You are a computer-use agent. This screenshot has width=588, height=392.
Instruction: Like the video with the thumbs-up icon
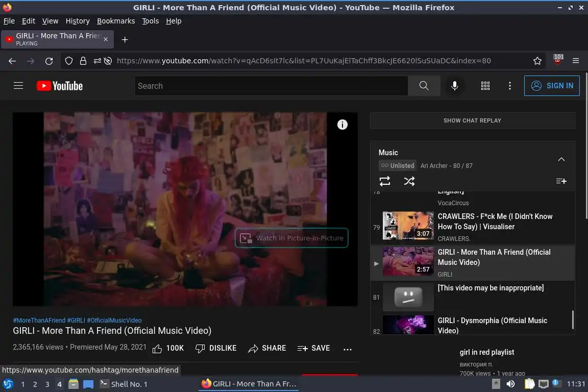(x=157, y=349)
